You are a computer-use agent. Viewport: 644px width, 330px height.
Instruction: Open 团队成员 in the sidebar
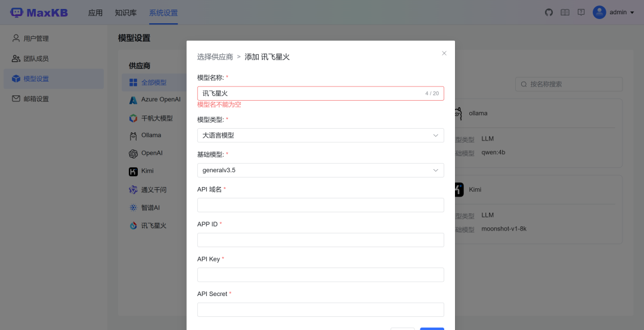pos(54,58)
